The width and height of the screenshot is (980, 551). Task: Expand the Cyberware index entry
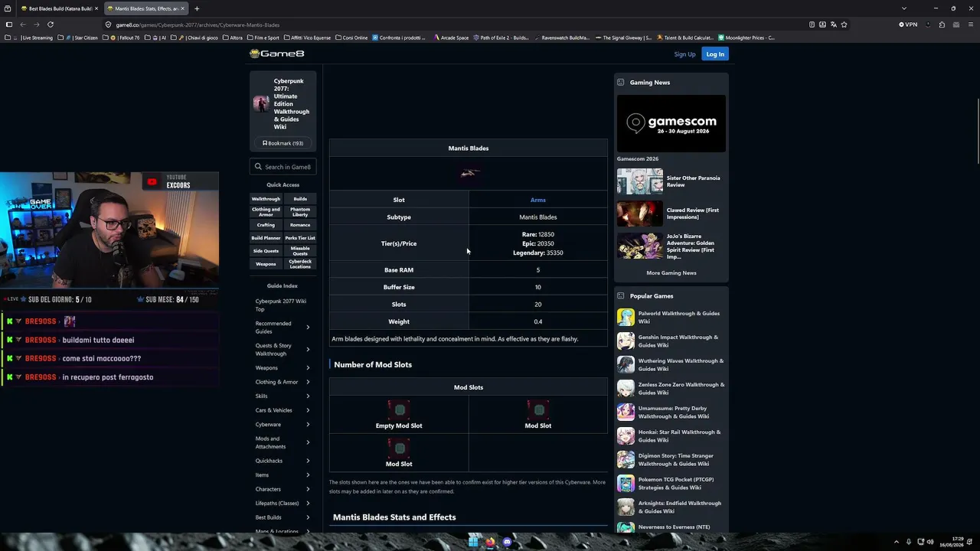tap(308, 425)
